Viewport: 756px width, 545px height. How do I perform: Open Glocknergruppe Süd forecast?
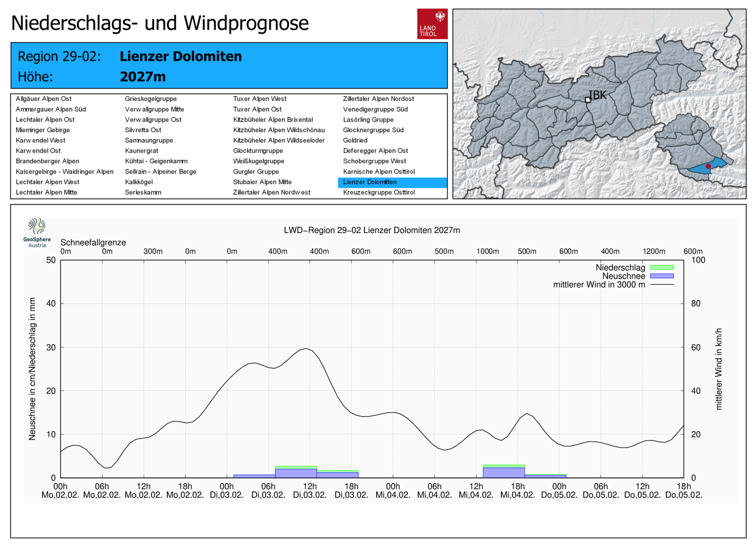[x=373, y=130]
